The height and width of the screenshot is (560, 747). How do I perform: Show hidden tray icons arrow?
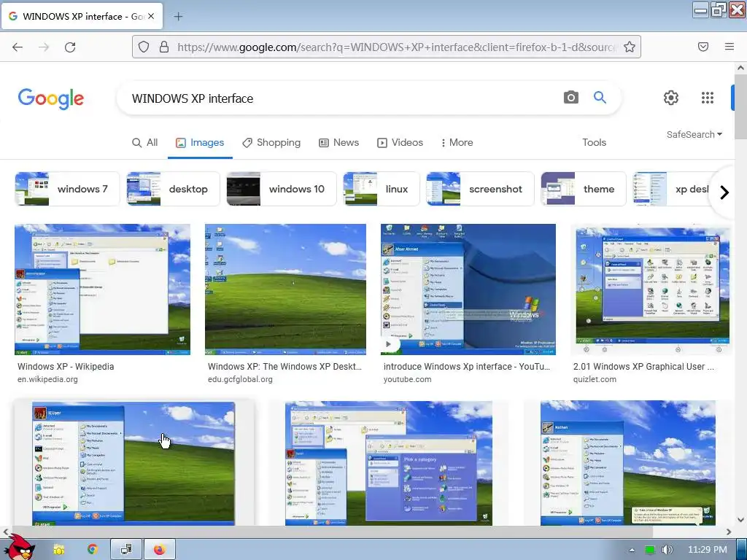632,550
